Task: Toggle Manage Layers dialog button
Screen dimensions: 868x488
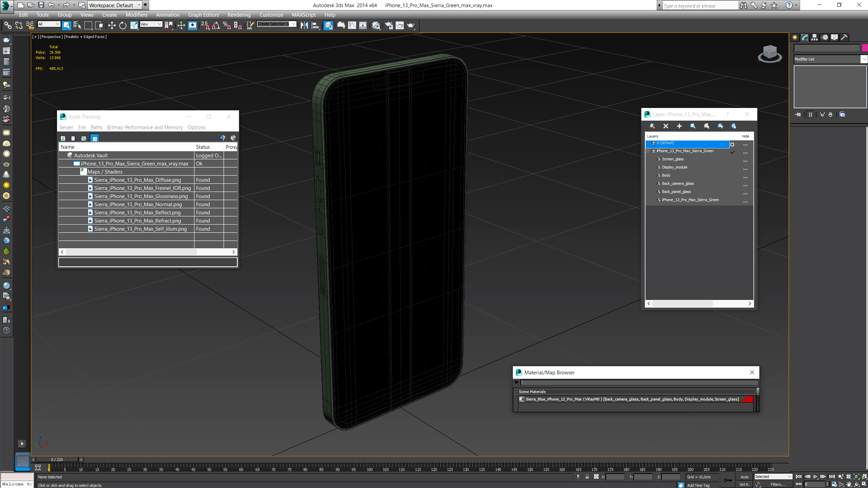Action: (329, 25)
